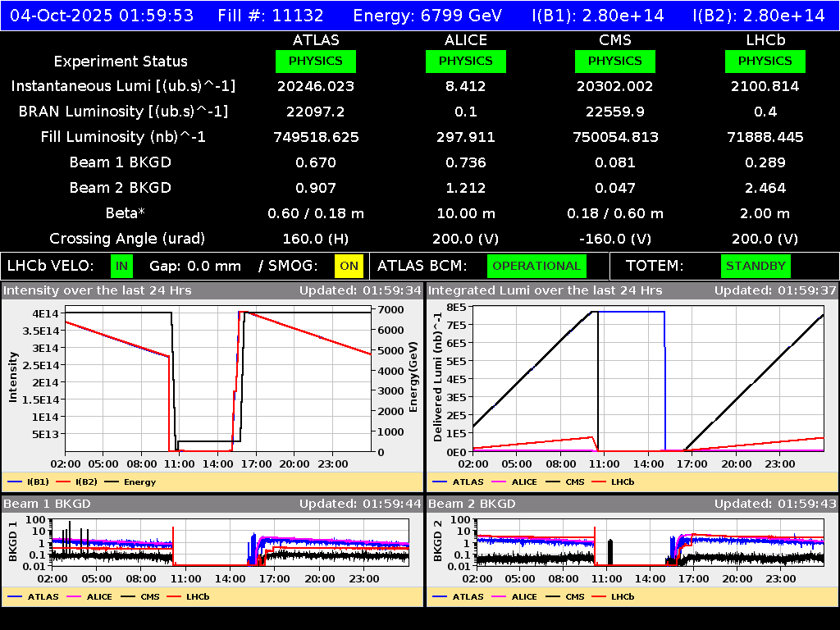Select the Experiment Status row label

[x=120, y=61]
